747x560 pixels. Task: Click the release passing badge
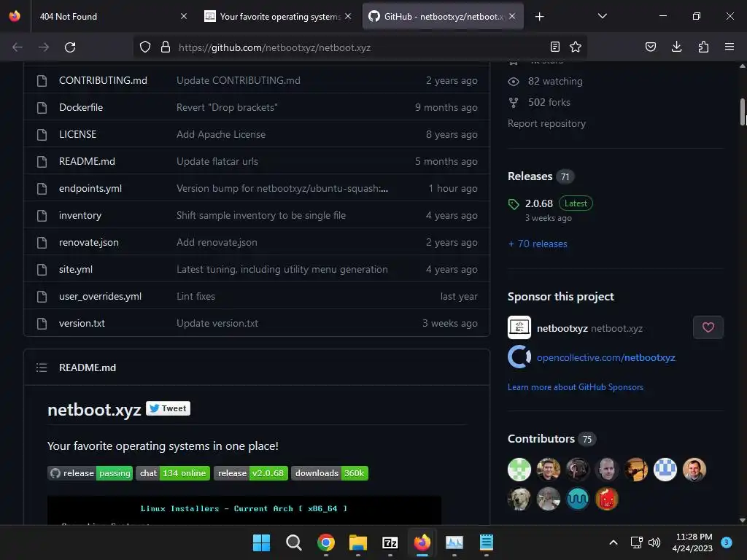(90, 473)
